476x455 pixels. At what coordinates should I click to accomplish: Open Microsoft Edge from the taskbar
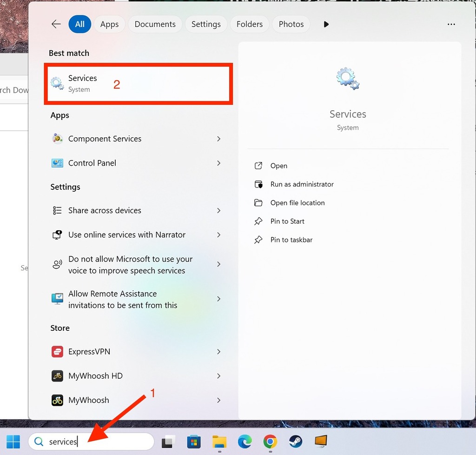(244, 442)
